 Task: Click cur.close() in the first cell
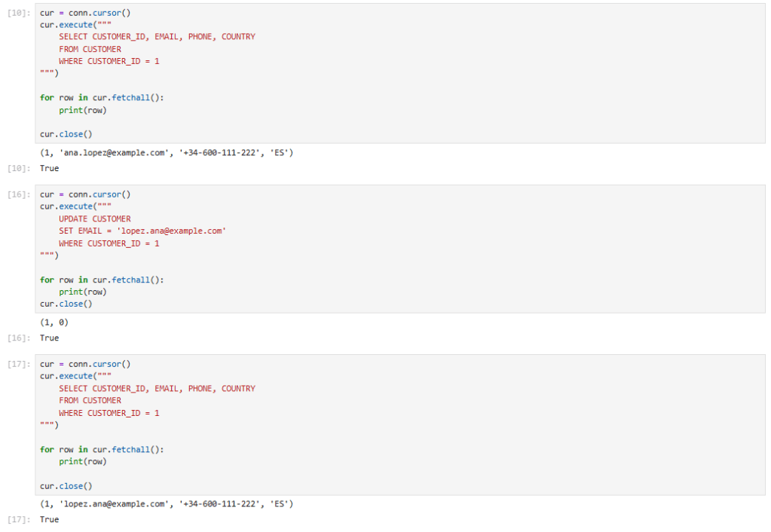[66, 134]
